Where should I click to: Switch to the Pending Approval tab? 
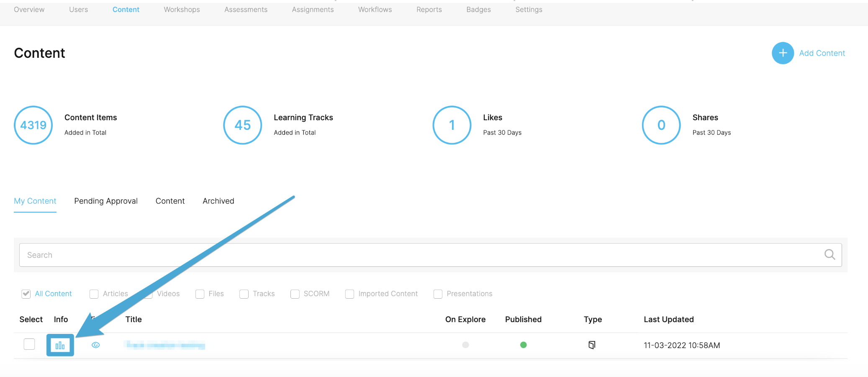pos(106,201)
